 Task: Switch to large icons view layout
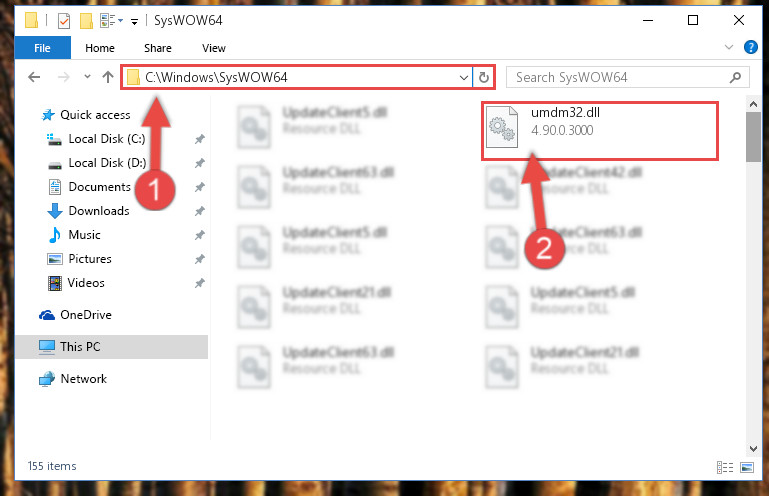coord(747,467)
